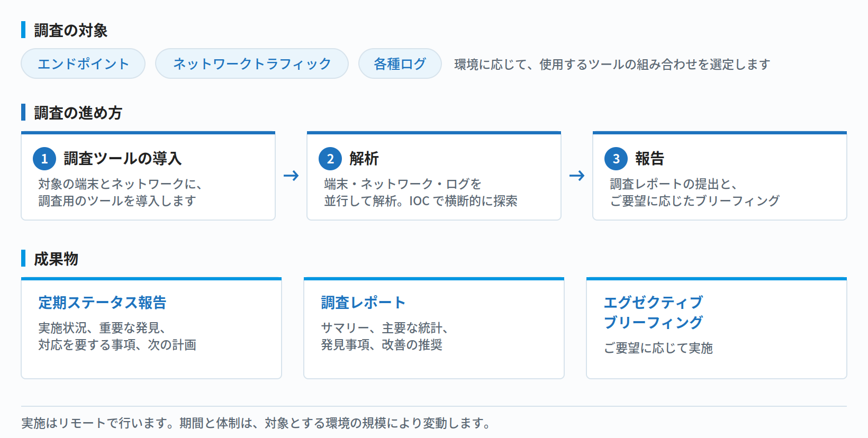Click the 報告 step title

[650, 158]
